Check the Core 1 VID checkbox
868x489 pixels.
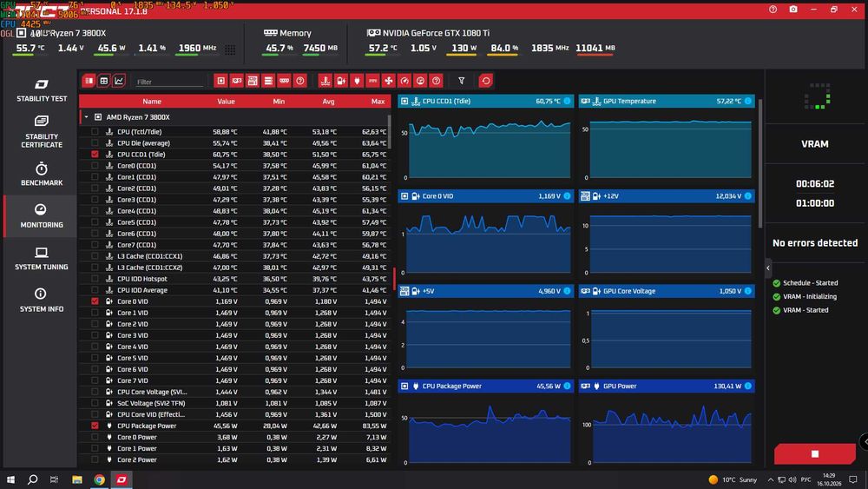(x=95, y=313)
